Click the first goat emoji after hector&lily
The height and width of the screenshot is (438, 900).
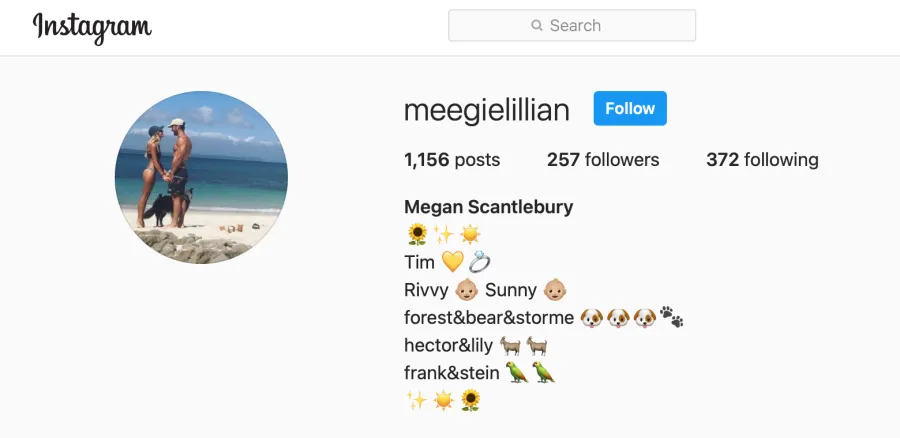pos(510,345)
